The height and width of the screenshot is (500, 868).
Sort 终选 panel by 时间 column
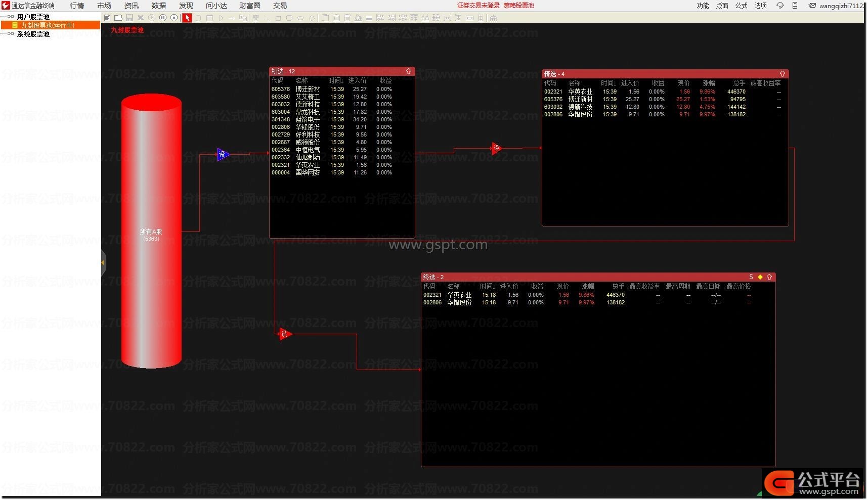tap(488, 286)
